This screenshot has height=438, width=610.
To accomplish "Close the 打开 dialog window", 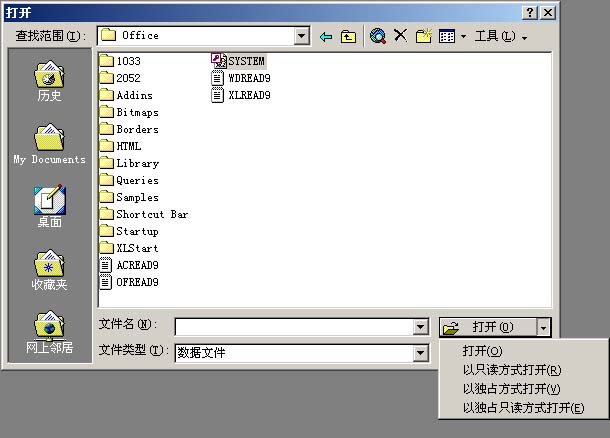I will click(548, 13).
